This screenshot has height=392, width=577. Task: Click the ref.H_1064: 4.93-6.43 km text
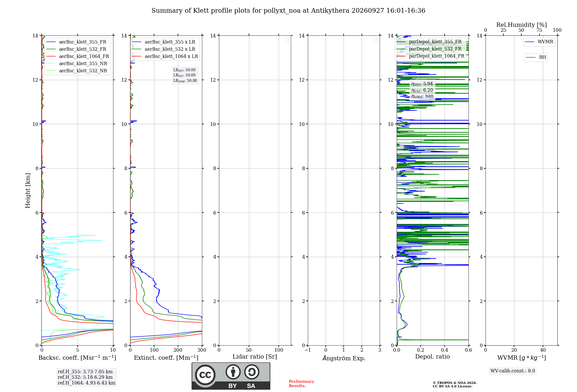tap(87, 383)
